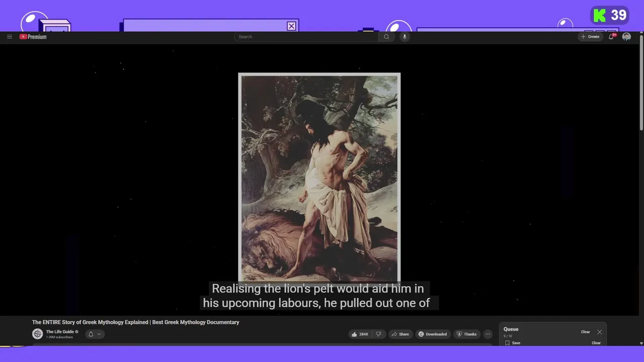This screenshot has height=362, width=644.
Task: Click the magnifier search button
Action: coord(386,37)
